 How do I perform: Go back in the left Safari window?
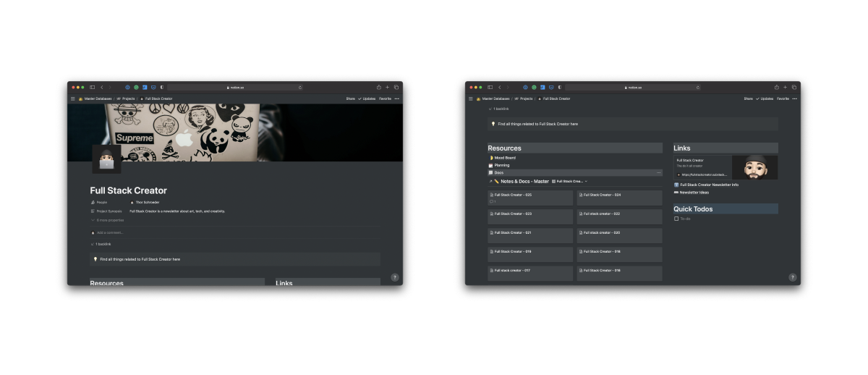pos(102,87)
